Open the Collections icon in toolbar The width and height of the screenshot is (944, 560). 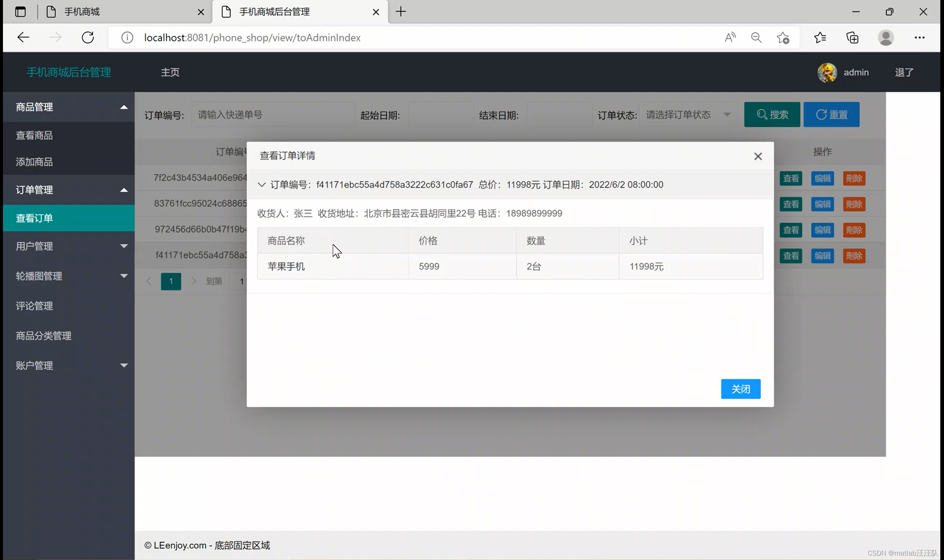852,38
